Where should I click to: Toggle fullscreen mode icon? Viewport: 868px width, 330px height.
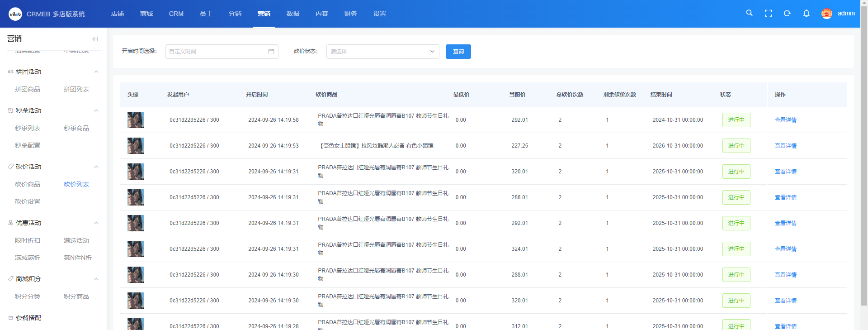[768, 14]
